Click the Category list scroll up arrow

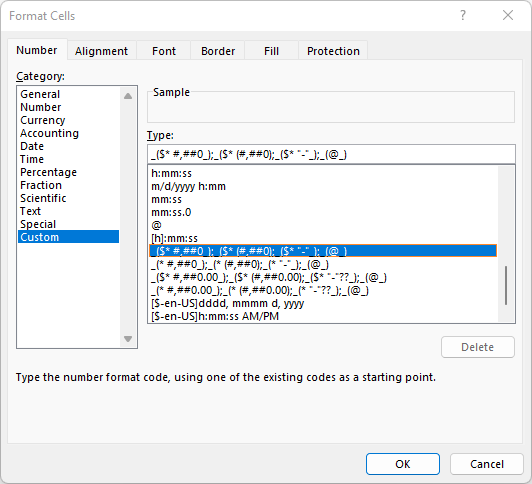128,96
